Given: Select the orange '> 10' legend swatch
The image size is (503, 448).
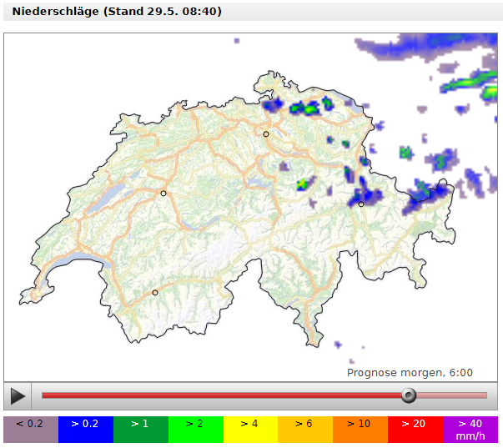Looking at the screenshot, I should 360,429.
